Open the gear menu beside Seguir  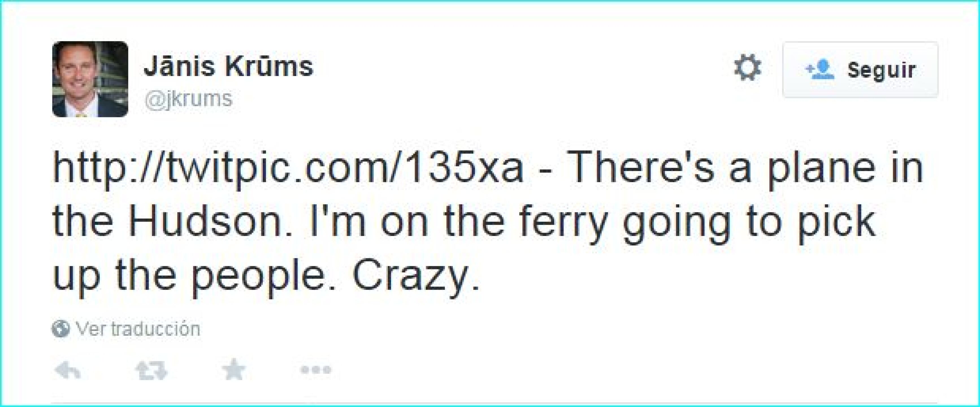pos(747,68)
